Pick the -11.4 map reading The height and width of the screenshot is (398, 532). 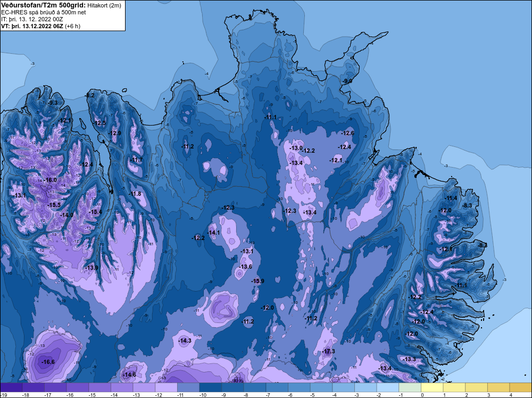451,198
